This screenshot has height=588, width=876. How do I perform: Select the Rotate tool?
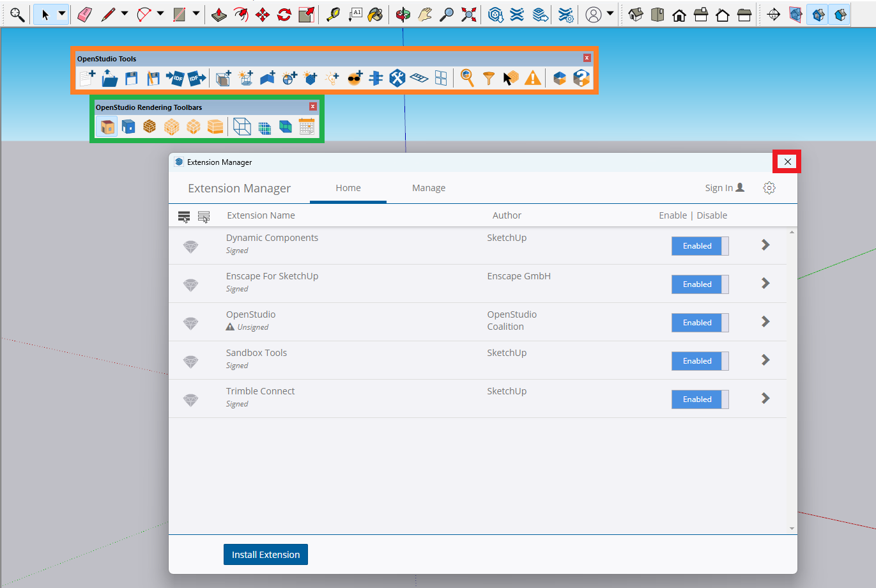pos(284,14)
